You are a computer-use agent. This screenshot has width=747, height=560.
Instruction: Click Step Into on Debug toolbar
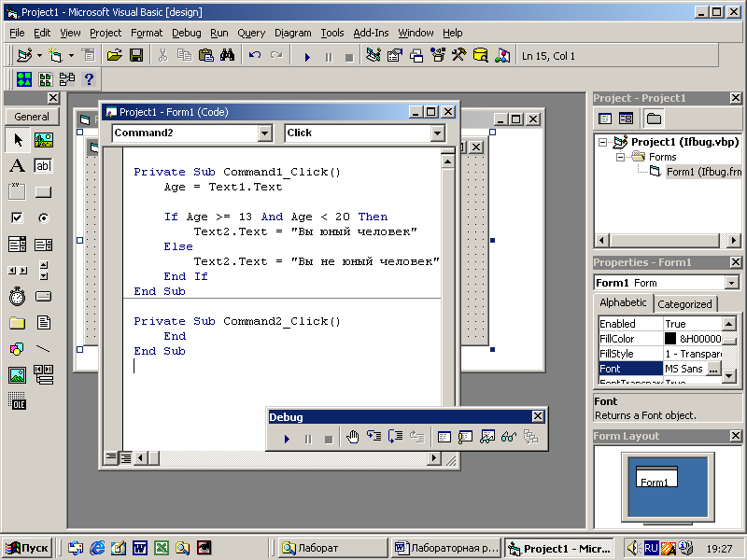[374, 437]
